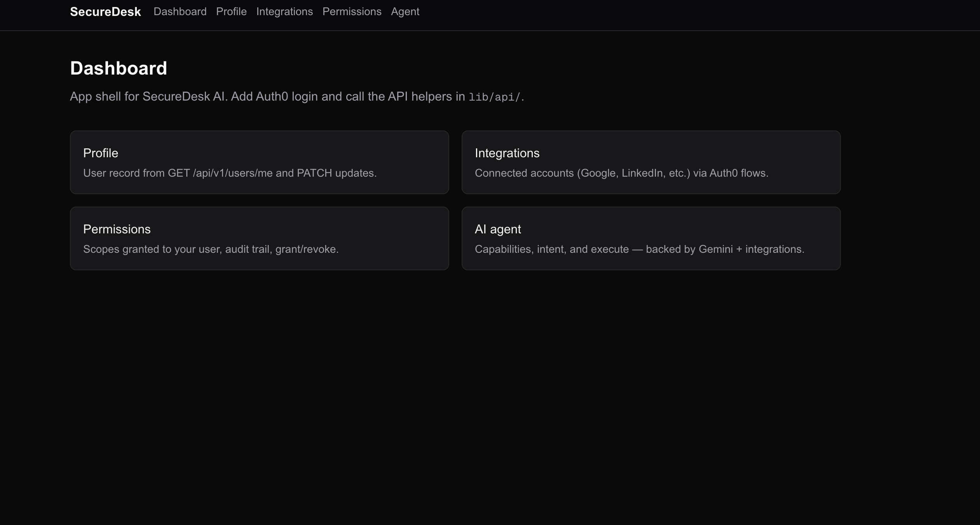Screen dimensions: 980x525
Task: Click the Profile card title
Action: pyautogui.click(x=101, y=153)
